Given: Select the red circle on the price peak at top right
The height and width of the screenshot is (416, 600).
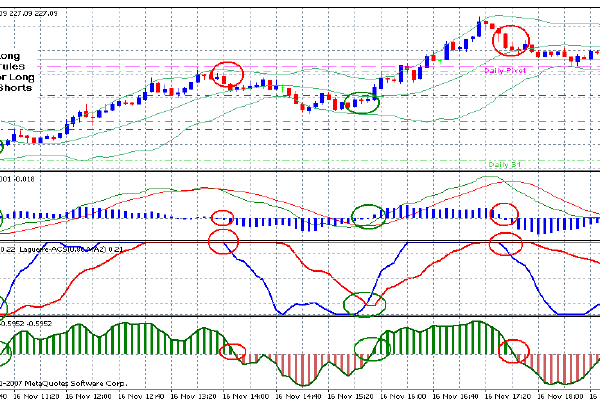Looking at the screenshot, I should (x=511, y=39).
